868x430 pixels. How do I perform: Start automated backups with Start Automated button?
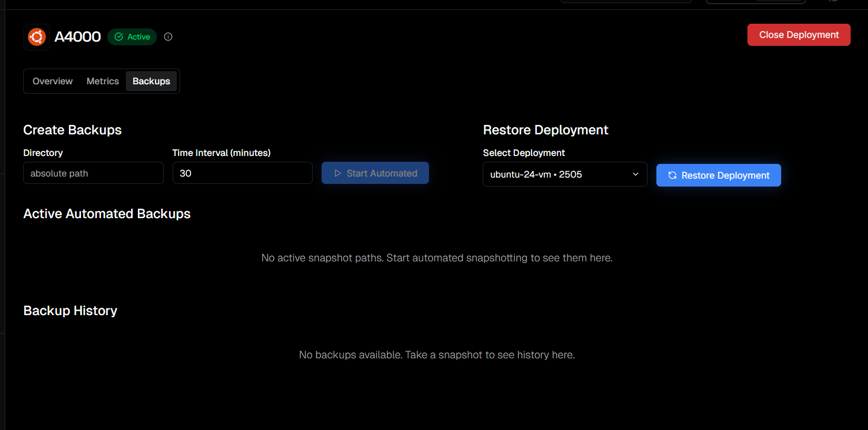point(375,173)
